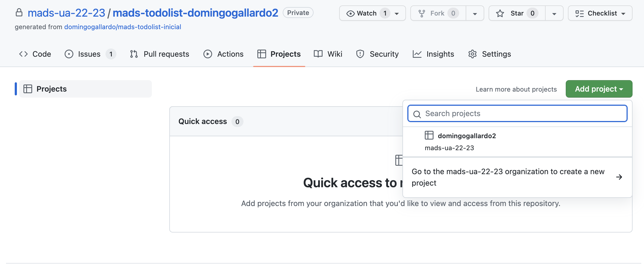This screenshot has height=272, width=644.
Task: Click the Checklist tasks icon
Action: coord(579,13)
